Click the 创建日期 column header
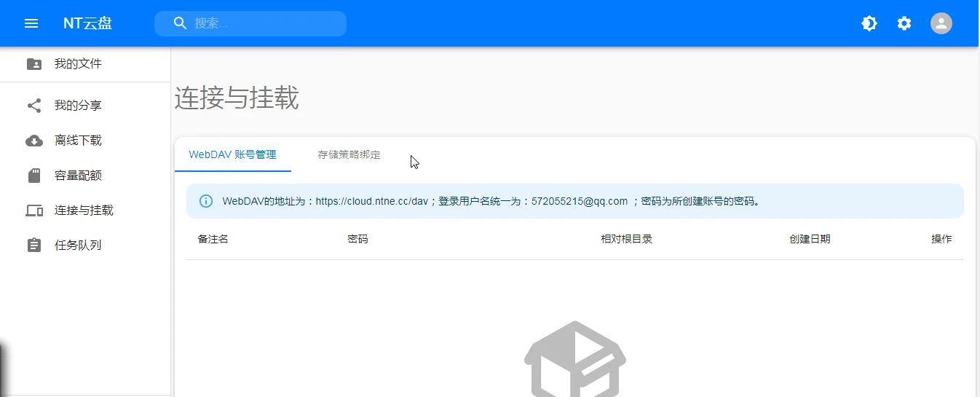Image resolution: width=980 pixels, height=397 pixels. [x=810, y=239]
